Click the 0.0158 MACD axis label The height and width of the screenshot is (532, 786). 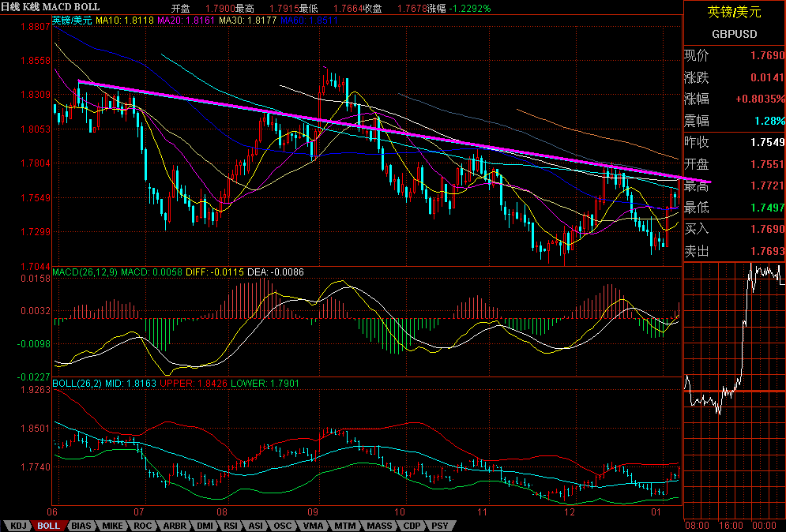click(36, 278)
